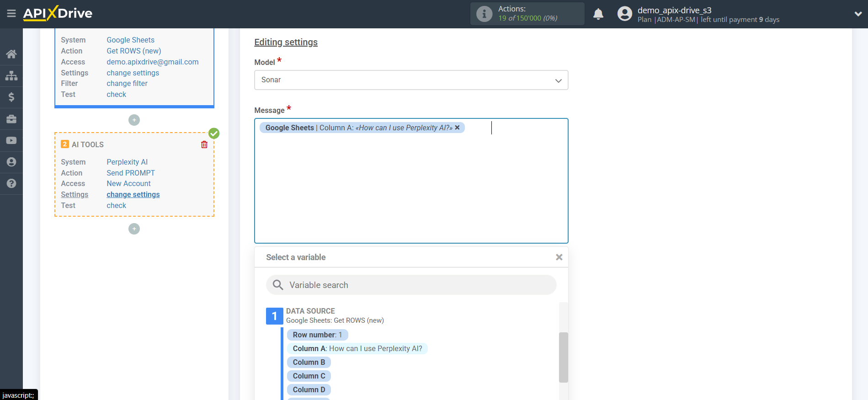
Task: Click the Actions counter 19 of 150'000
Action: pyautogui.click(x=528, y=18)
